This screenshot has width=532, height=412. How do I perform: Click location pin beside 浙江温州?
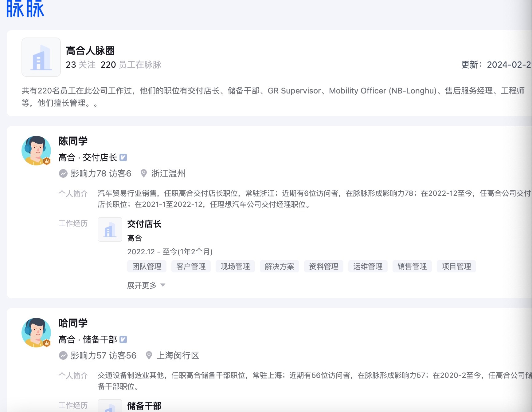(x=143, y=173)
